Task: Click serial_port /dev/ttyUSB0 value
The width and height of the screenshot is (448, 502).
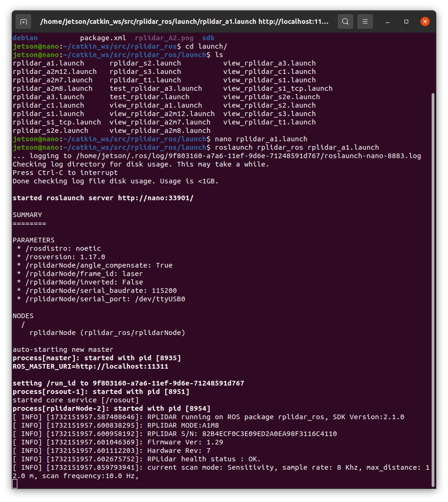Action: point(160,299)
